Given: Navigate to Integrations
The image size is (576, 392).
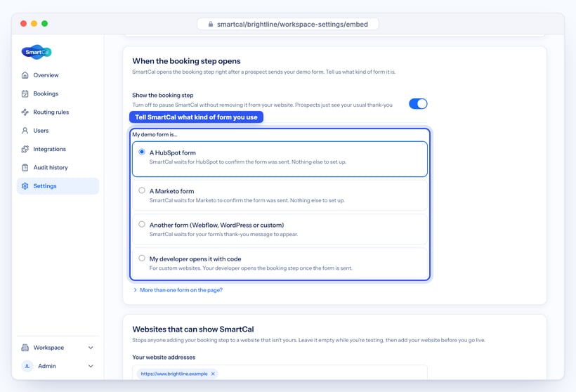Looking at the screenshot, I should coord(58,149).
